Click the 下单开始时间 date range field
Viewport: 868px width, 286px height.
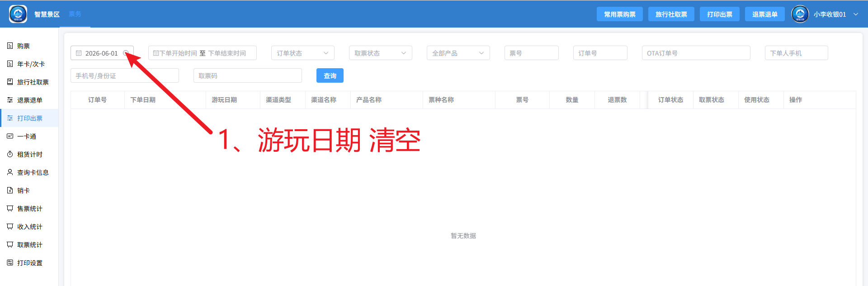pos(178,53)
